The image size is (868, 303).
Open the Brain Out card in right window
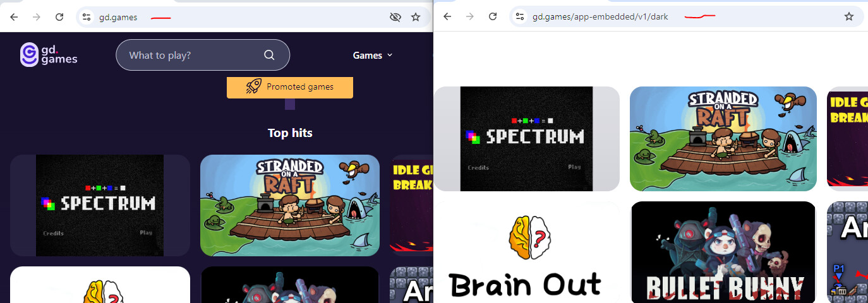tap(526, 252)
